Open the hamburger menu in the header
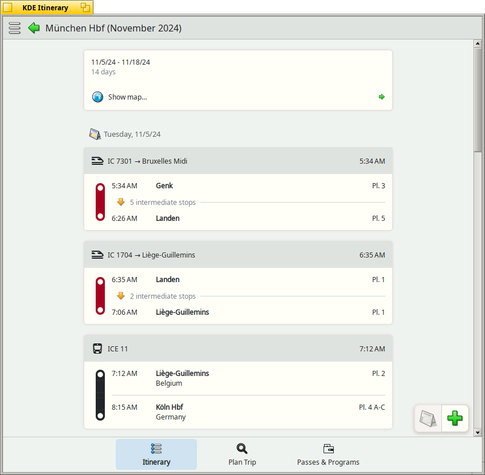Viewport: 485px width, 475px height. pyautogui.click(x=14, y=28)
